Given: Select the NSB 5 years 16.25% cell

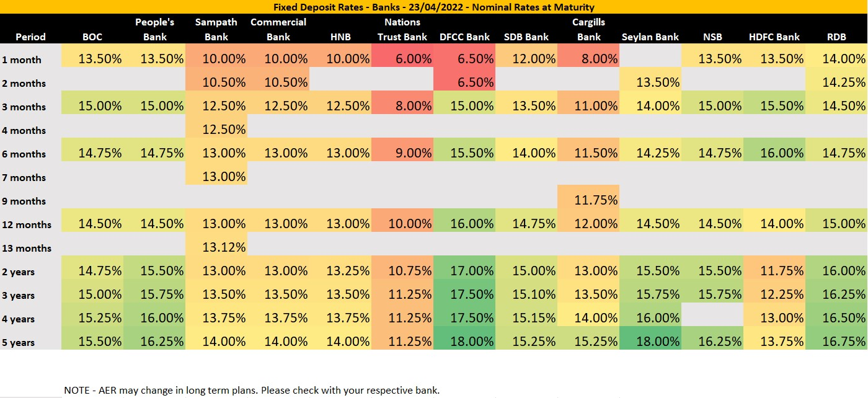Looking at the screenshot, I should 712,341.
